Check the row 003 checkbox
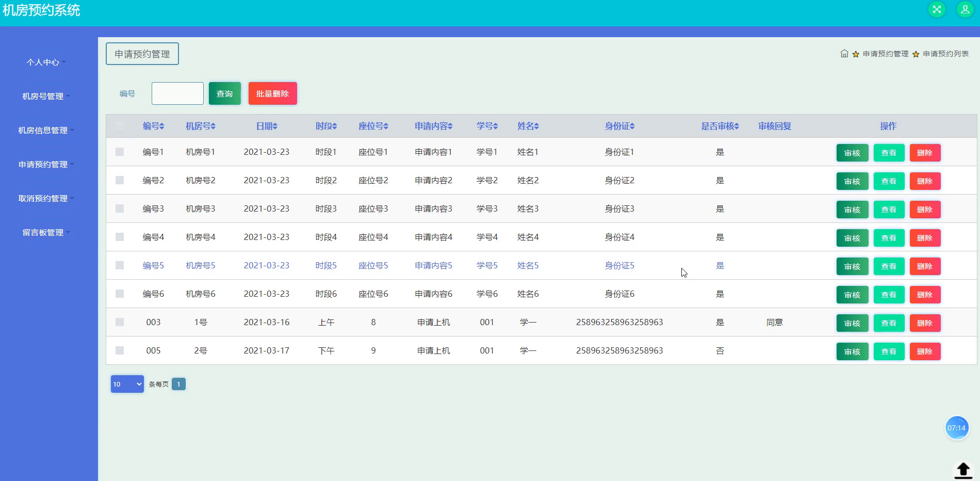980x481 pixels. (120, 322)
